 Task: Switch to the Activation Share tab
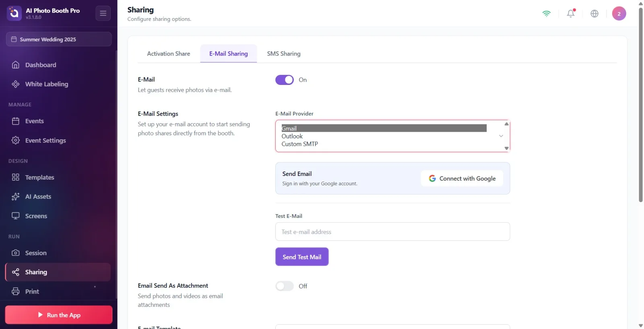(x=169, y=54)
